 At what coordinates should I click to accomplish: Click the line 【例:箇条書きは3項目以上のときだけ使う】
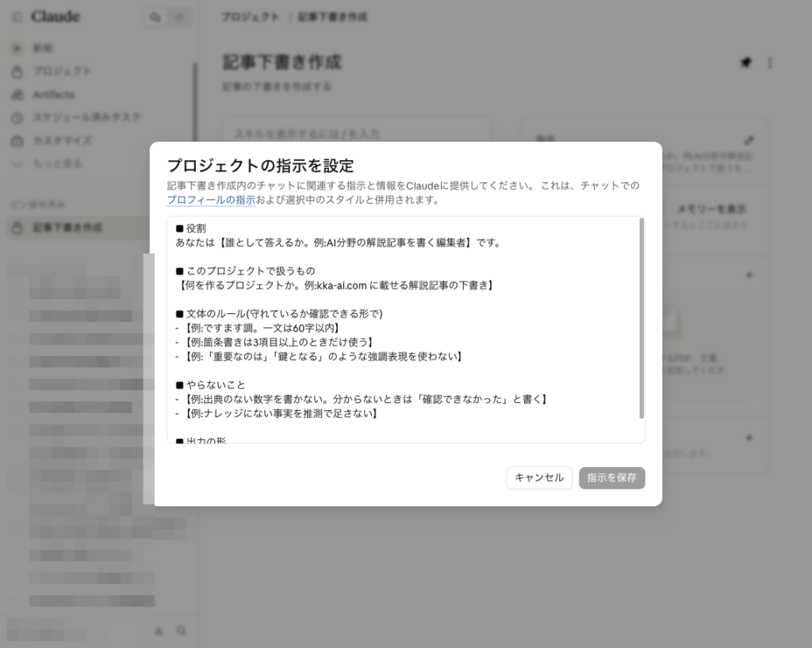coord(274,342)
